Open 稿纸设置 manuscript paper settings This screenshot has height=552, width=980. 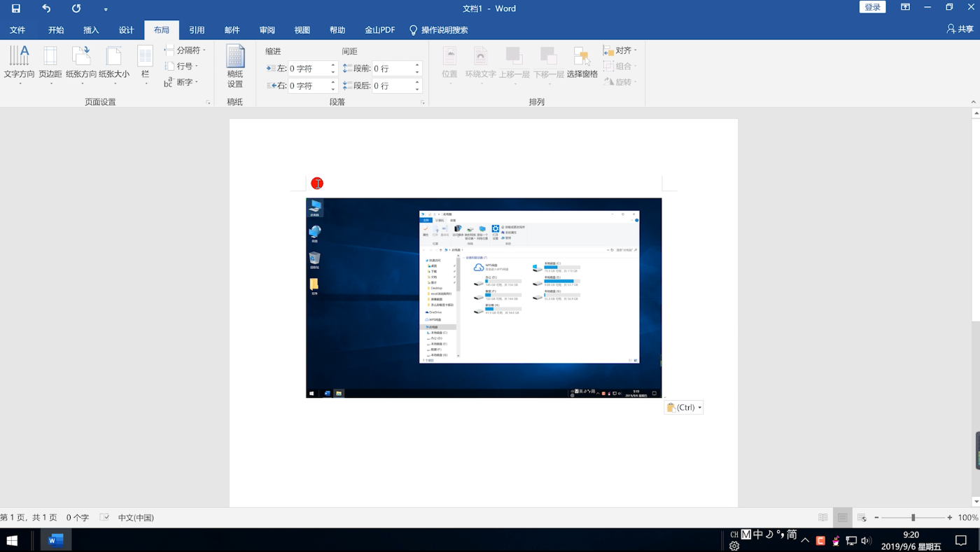[235, 67]
